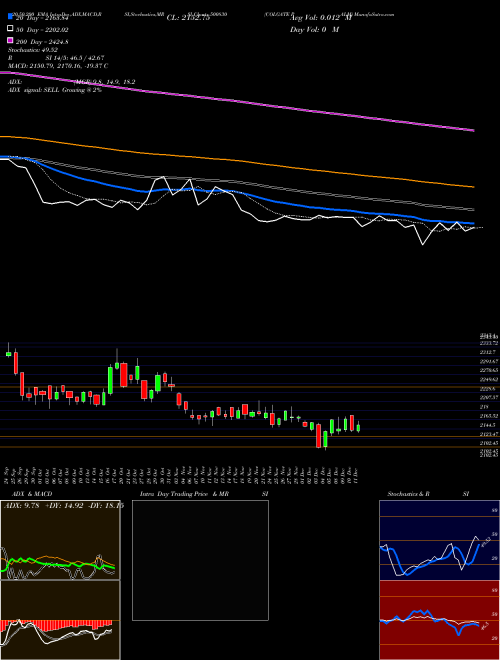Click the 2123.47 price axis label
Image resolution: width=500 pixels, height=660 pixels.
point(489,434)
